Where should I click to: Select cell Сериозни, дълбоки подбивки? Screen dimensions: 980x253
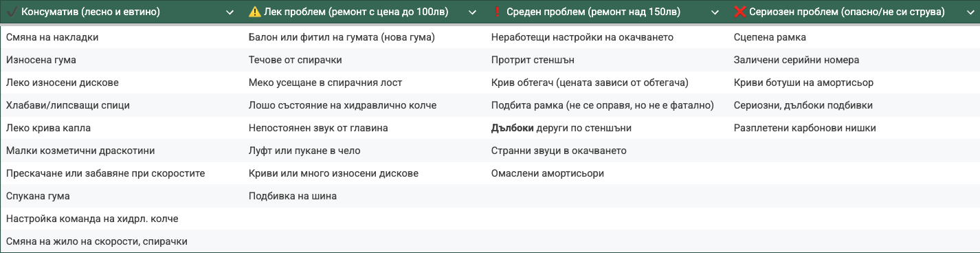[x=854, y=105]
